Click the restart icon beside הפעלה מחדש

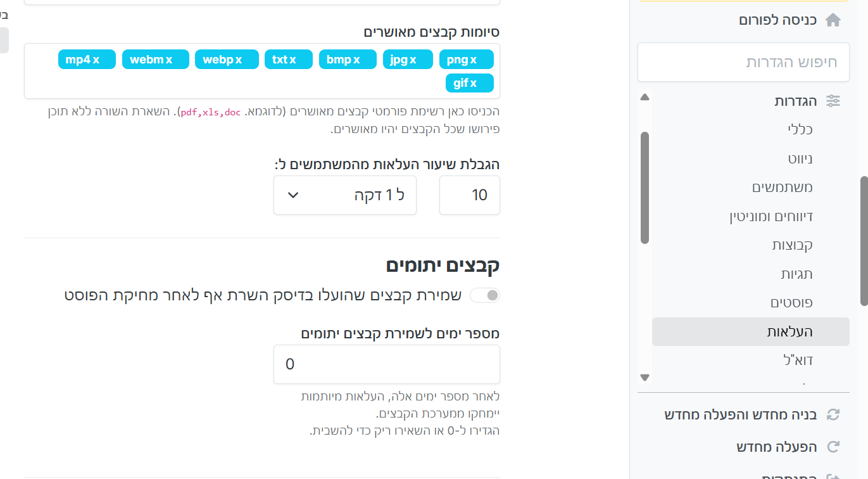pyautogui.click(x=833, y=447)
